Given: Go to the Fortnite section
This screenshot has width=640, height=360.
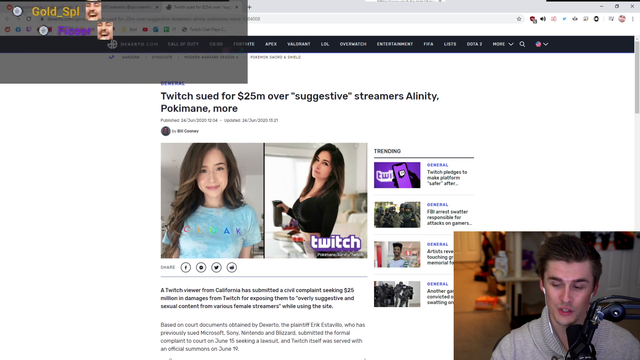Looking at the screenshot, I should pyautogui.click(x=244, y=44).
